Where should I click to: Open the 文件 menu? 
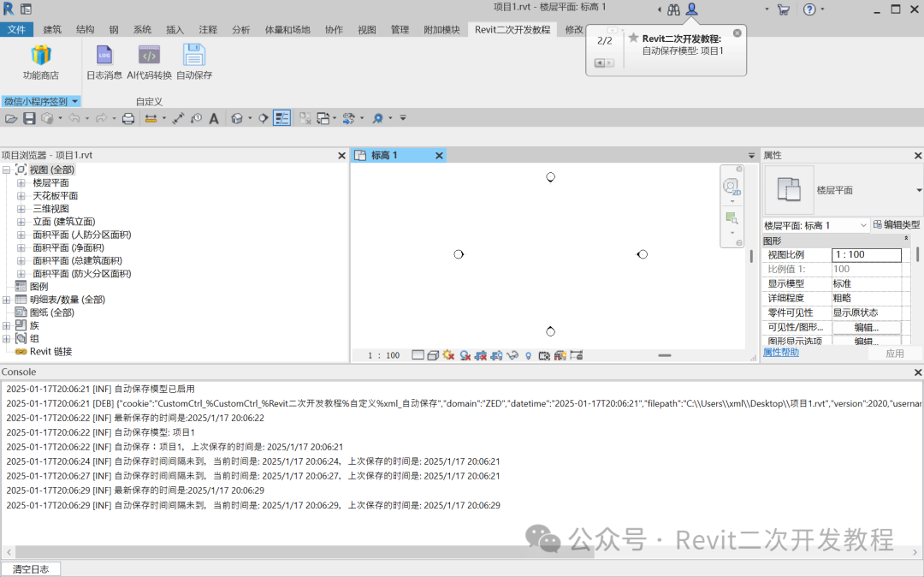[16, 29]
